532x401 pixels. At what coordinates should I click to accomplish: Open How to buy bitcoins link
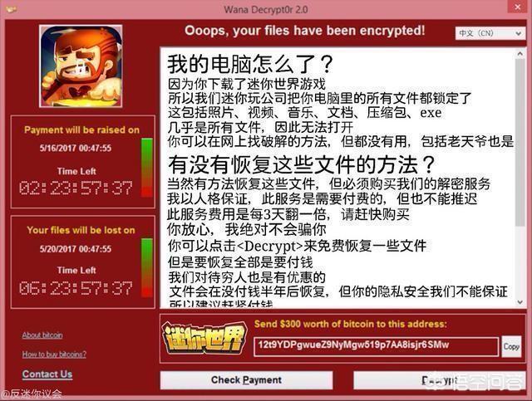pyautogui.click(x=54, y=355)
